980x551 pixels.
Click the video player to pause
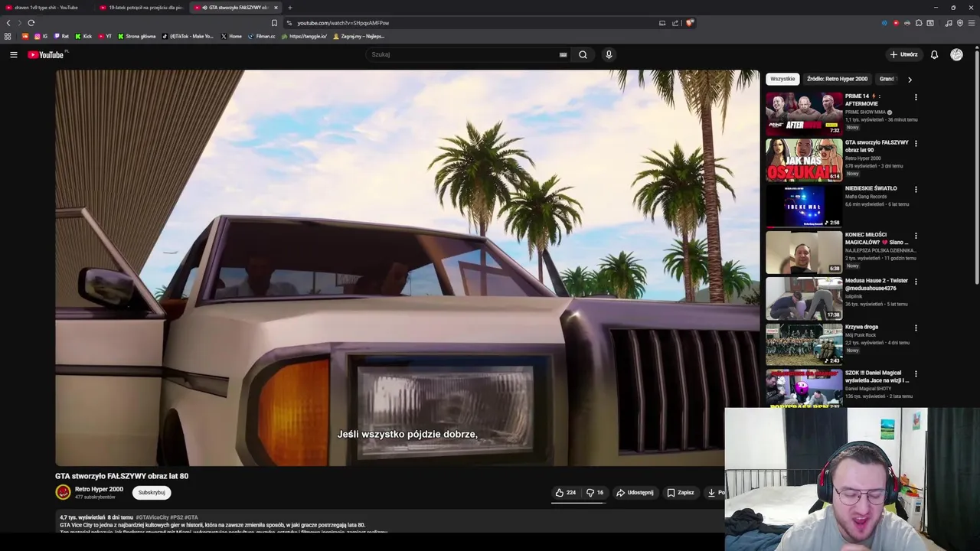click(x=407, y=268)
